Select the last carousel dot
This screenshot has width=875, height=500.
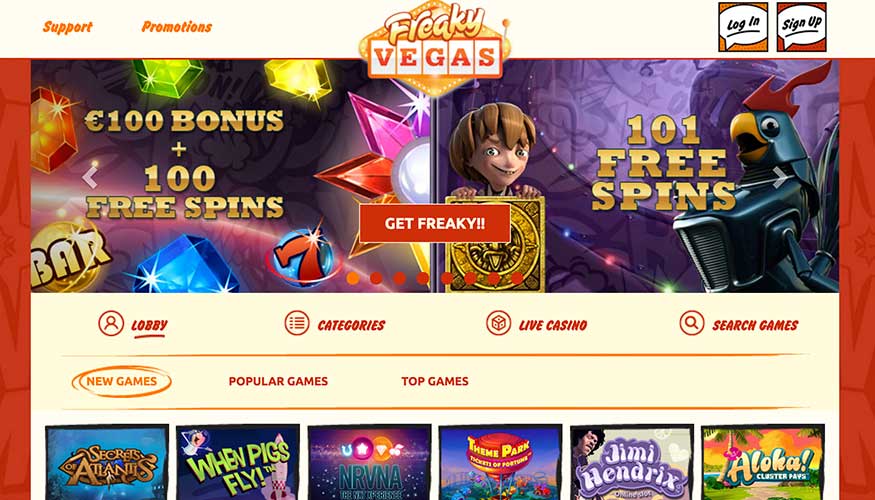pos(517,278)
